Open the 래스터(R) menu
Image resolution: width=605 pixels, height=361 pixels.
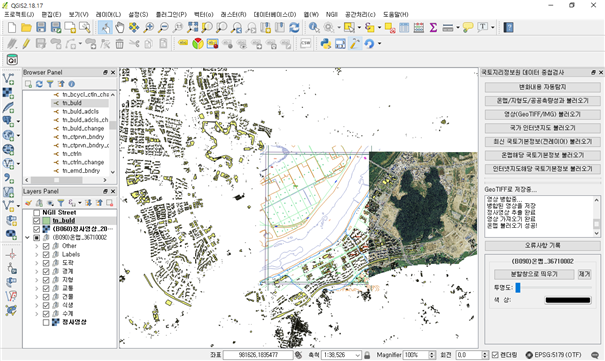coord(233,14)
